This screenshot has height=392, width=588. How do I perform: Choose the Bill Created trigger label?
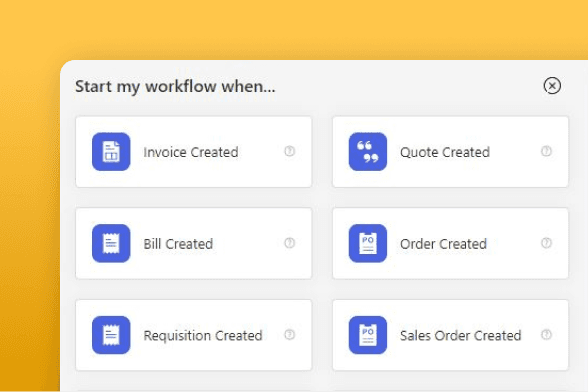point(178,244)
